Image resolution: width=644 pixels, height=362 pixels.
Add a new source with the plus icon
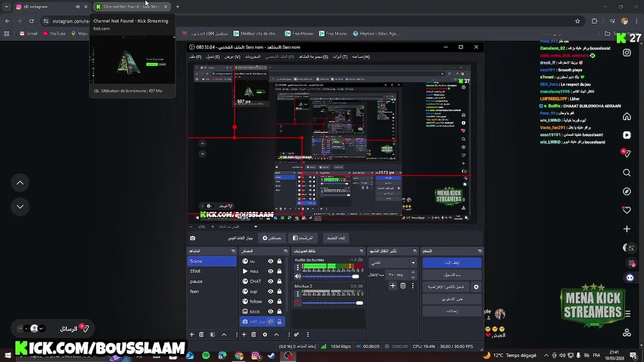pos(244,334)
